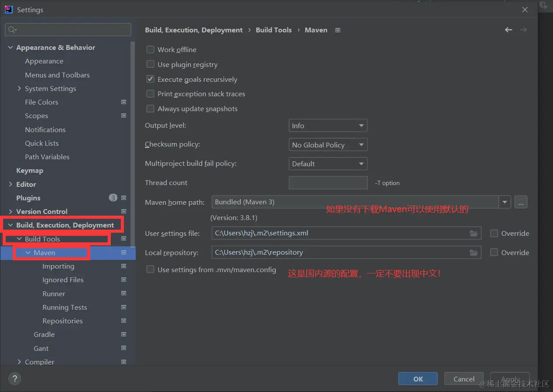This screenshot has height=392, width=553.
Task: Click project-level icon next to Importing
Action: (x=123, y=266)
